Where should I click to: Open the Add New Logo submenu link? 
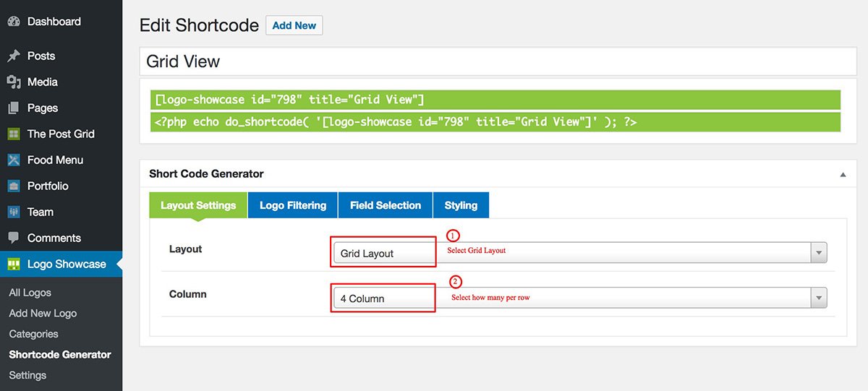point(43,313)
